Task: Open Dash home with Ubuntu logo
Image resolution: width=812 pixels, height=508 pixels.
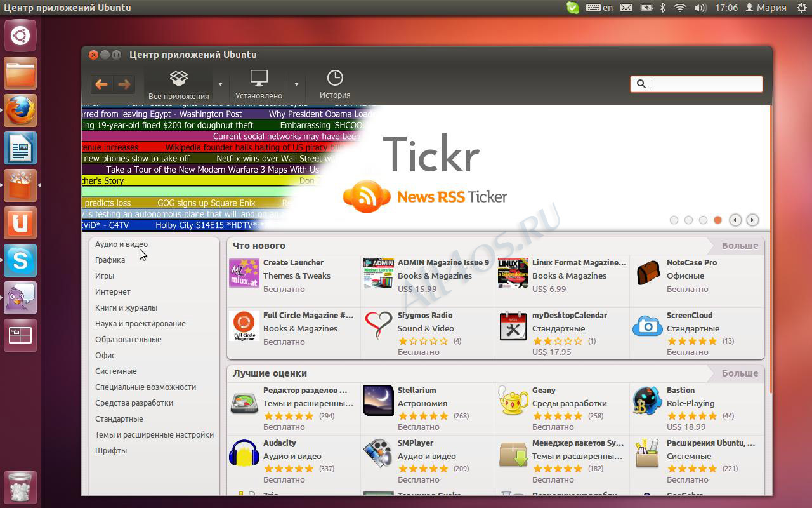Action: point(20,36)
